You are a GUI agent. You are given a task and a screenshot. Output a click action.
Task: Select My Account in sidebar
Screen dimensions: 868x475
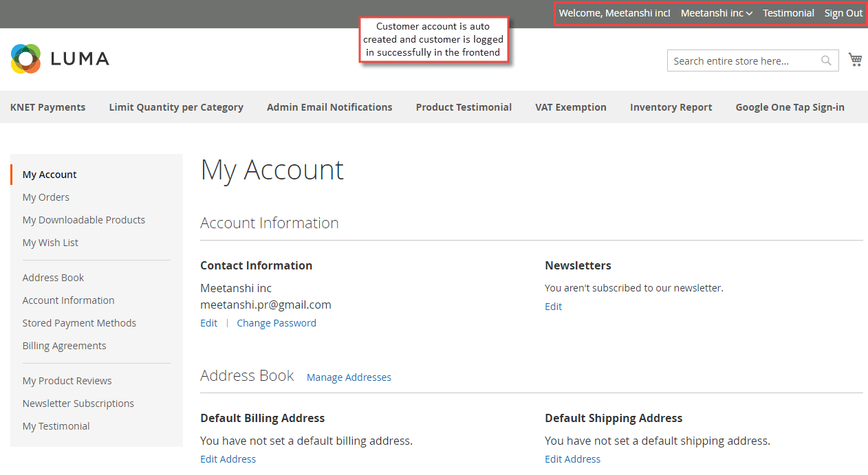pyautogui.click(x=50, y=175)
